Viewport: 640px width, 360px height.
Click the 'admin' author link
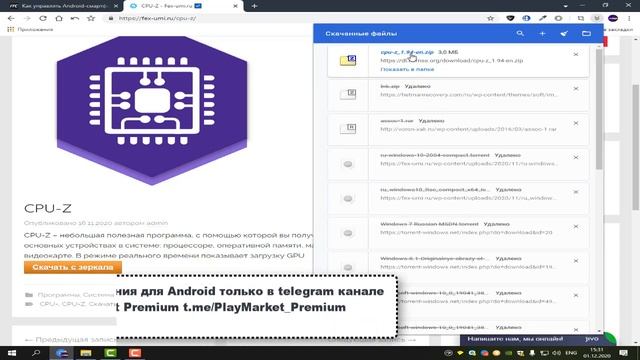click(x=157, y=223)
